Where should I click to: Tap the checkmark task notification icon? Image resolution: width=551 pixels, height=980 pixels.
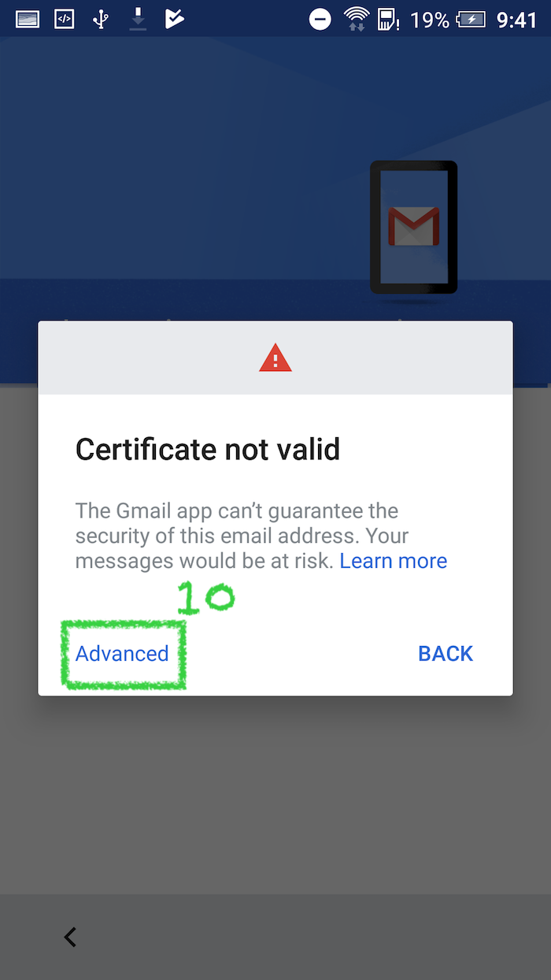[x=174, y=19]
